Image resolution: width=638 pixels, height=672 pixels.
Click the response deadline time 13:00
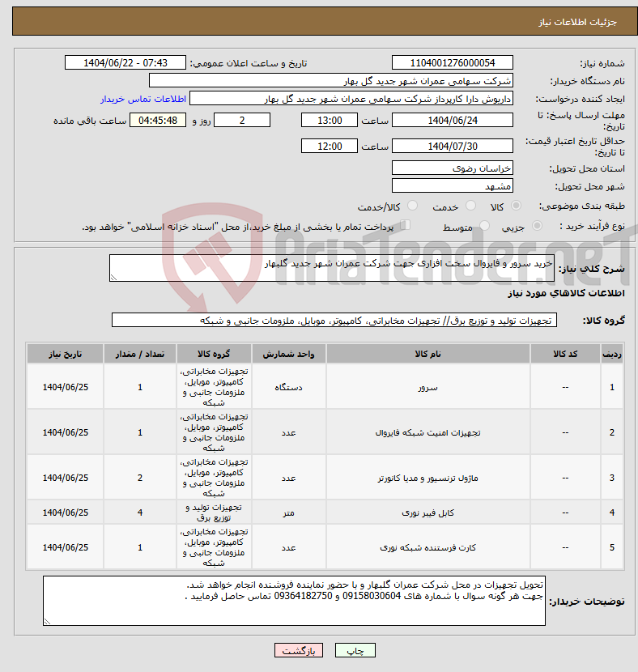(x=330, y=121)
